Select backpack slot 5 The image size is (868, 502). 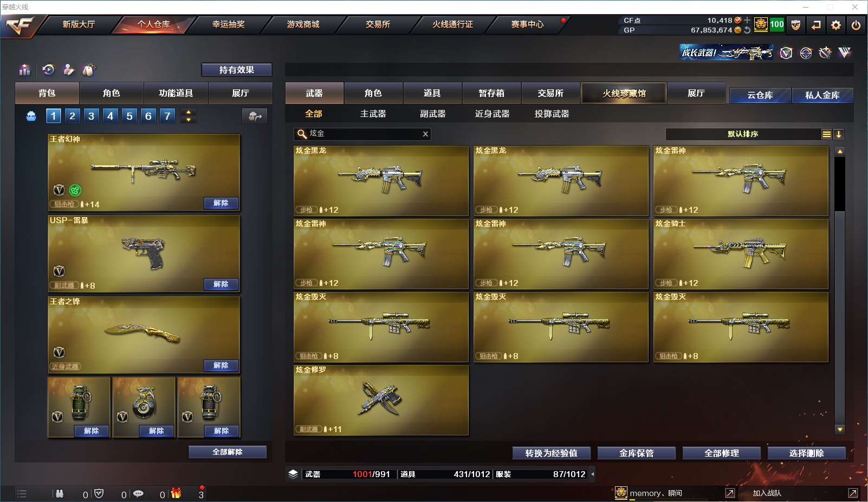click(x=129, y=116)
